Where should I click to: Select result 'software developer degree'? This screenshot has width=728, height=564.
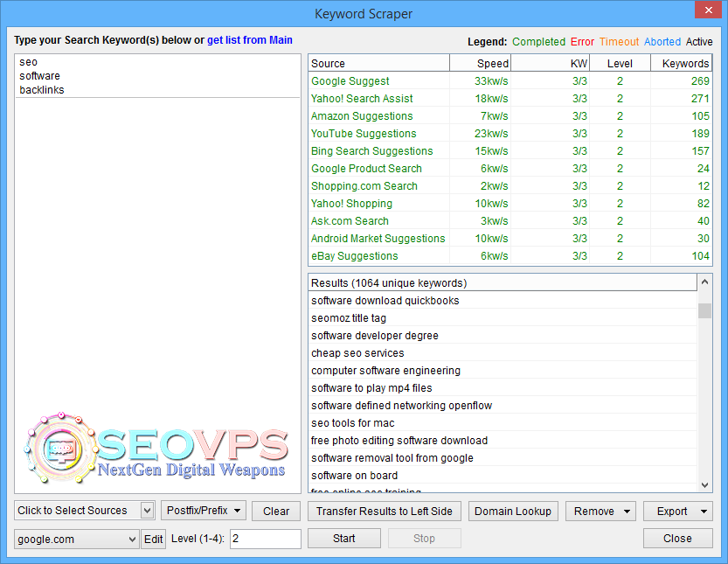click(503, 336)
